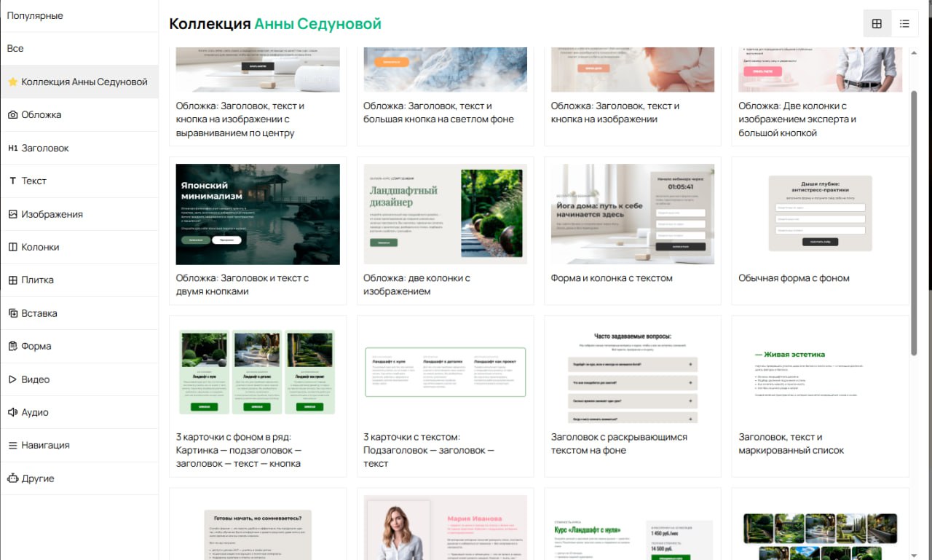Image resolution: width=932 pixels, height=560 pixels.
Task: Switch to grid view layout
Action: tap(877, 24)
